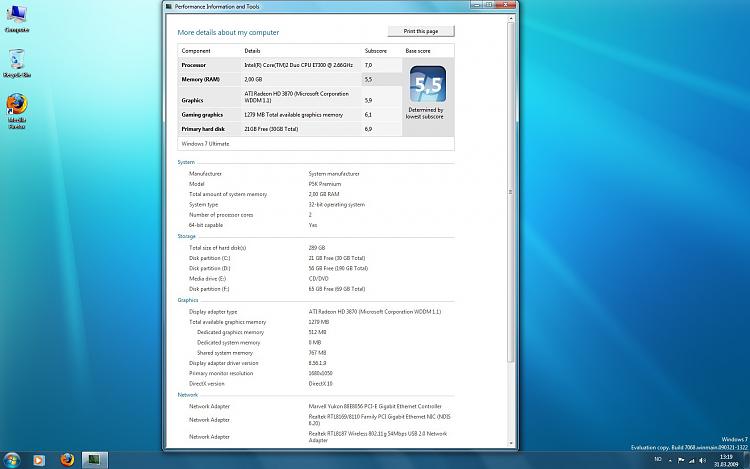Select the Primary hard disk row label

pyautogui.click(x=203, y=129)
